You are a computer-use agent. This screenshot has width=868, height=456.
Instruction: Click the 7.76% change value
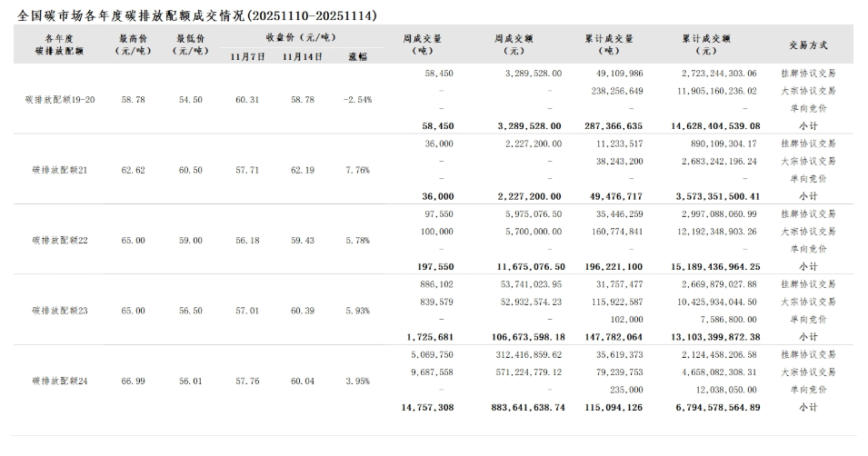pos(358,170)
